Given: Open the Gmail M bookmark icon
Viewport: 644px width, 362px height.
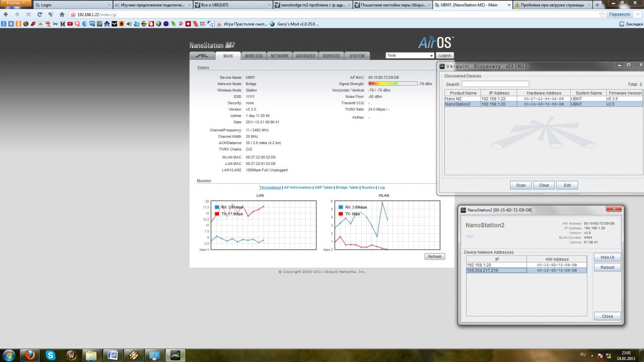Looking at the screenshot, I should pyautogui.click(x=63, y=23).
